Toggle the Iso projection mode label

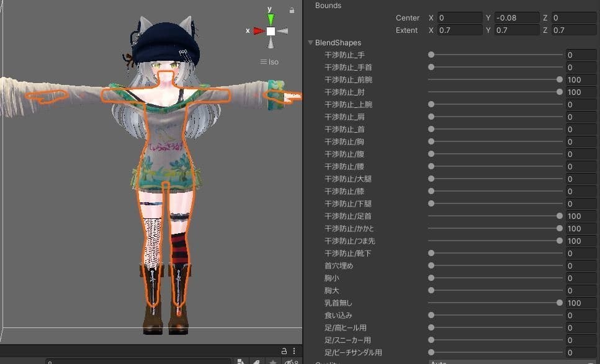[x=271, y=61]
